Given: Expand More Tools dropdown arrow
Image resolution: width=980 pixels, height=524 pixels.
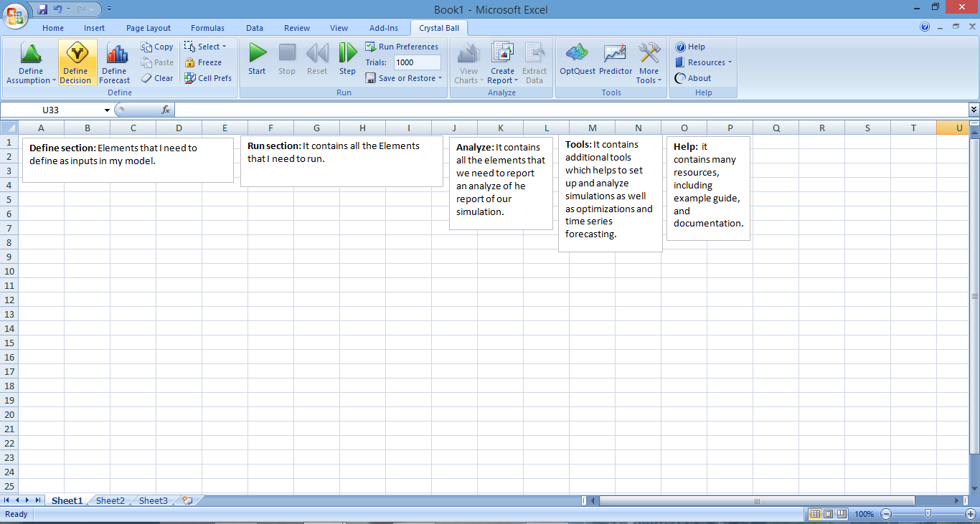Looking at the screenshot, I should click(659, 81).
